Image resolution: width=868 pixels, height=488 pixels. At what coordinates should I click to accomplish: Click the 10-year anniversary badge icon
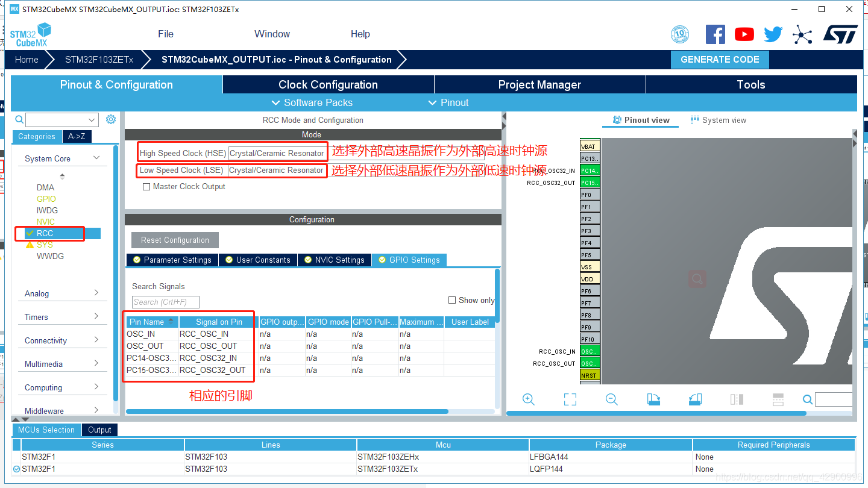(680, 34)
